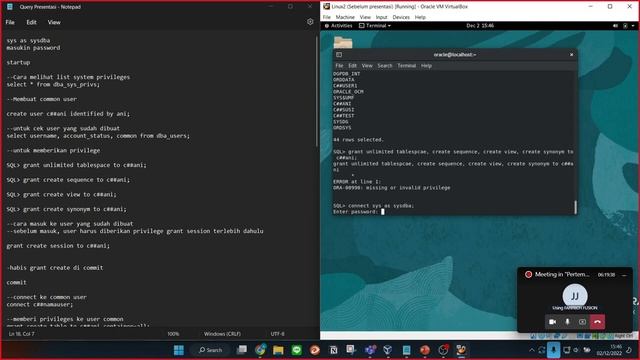Viewport: 640px width, 360px height.
Task: Click the "startup" line in Notepad
Action: 18,62
